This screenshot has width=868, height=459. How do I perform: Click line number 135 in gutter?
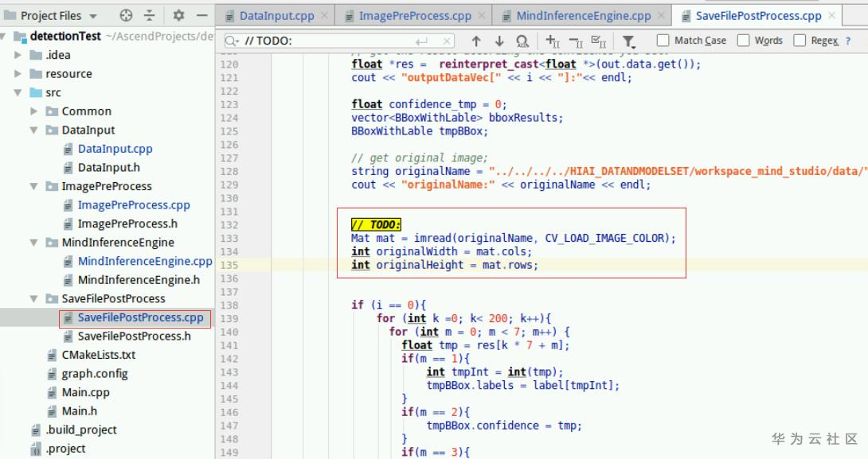pyautogui.click(x=229, y=265)
